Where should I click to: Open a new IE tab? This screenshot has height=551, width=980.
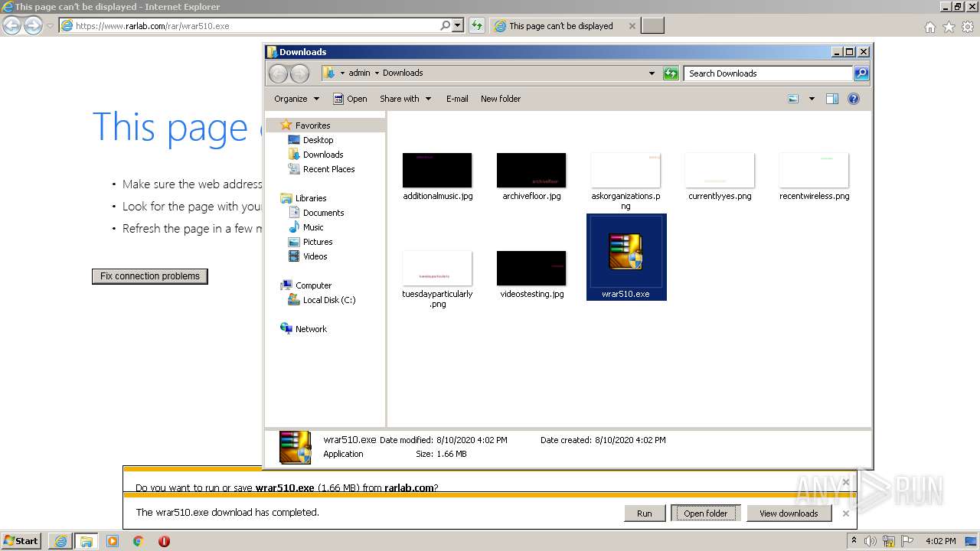pos(652,26)
